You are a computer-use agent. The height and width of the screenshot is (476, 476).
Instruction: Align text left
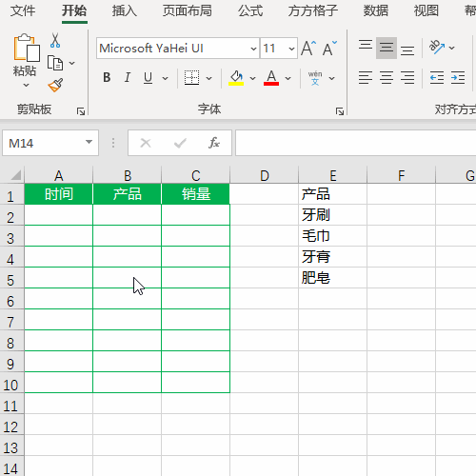(366, 78)
